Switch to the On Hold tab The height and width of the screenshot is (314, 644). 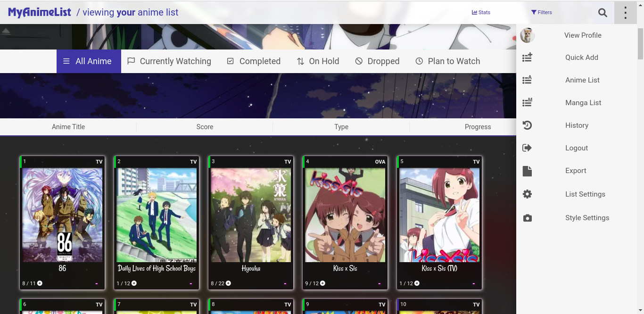(x=318, y=61)
